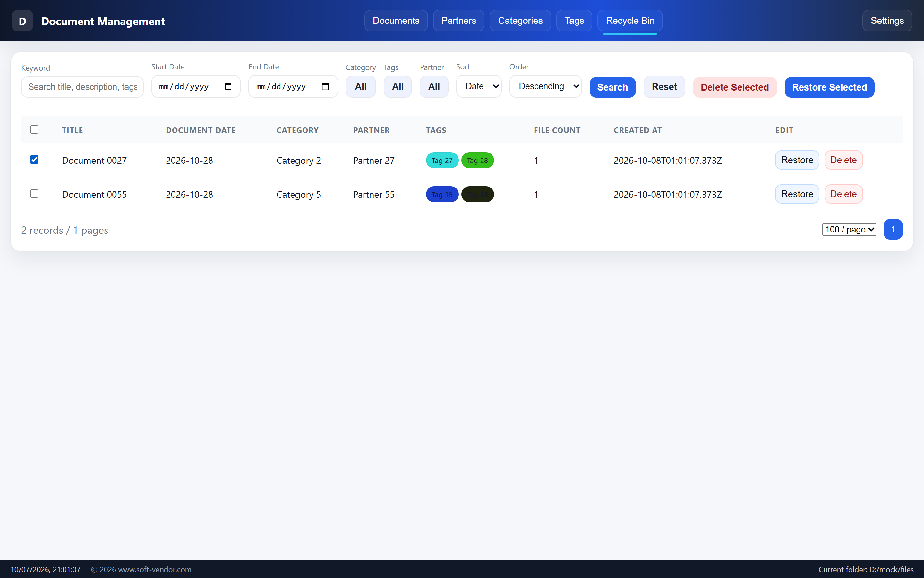Click the CREATED AT column header

point(637,130)
